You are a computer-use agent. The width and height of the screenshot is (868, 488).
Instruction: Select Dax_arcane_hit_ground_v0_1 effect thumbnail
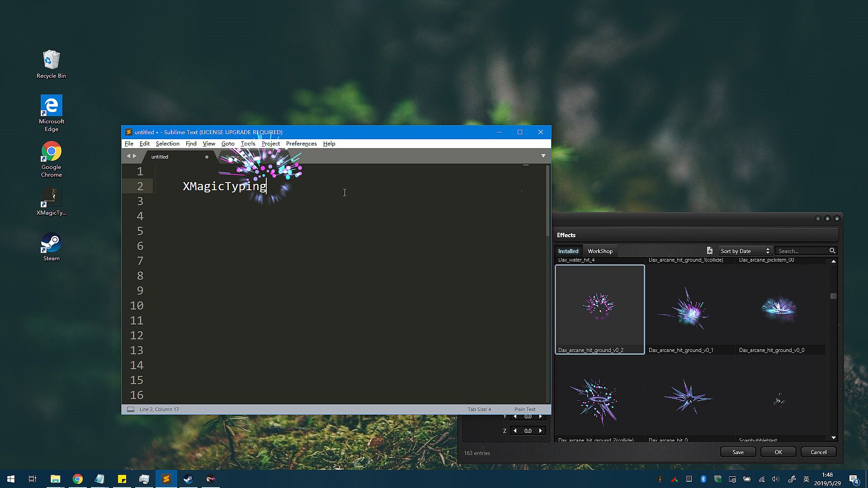[x=689, y=310]
